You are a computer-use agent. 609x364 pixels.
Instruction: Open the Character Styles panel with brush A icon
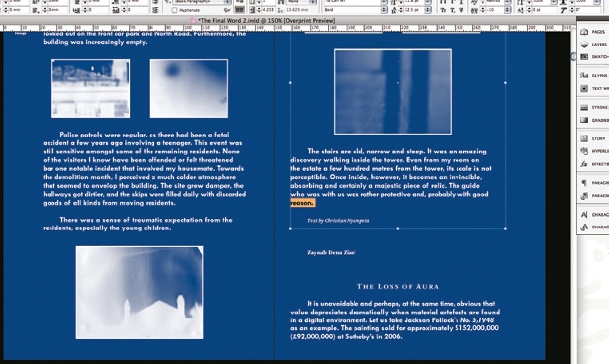[x=594, y=227]
